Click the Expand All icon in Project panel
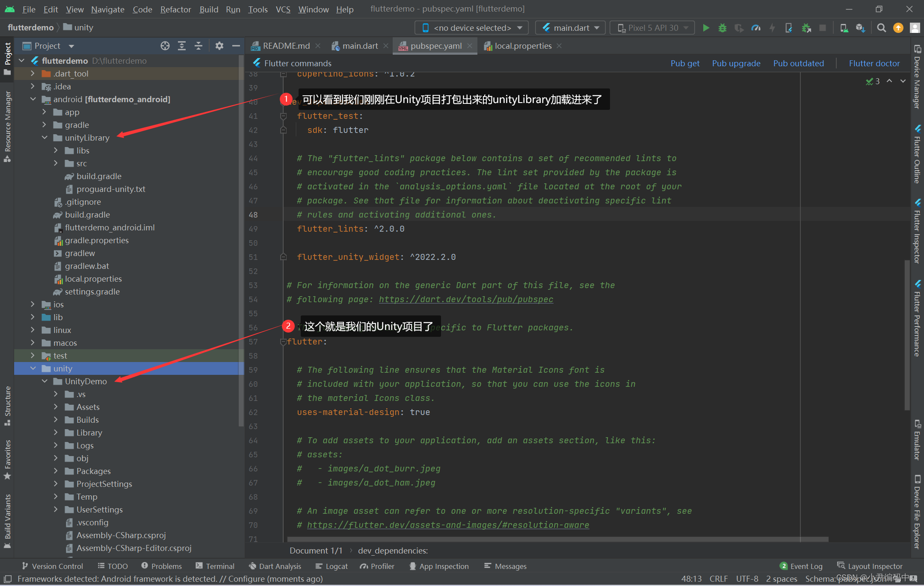924x586 pixels. (x=182, y=46)
